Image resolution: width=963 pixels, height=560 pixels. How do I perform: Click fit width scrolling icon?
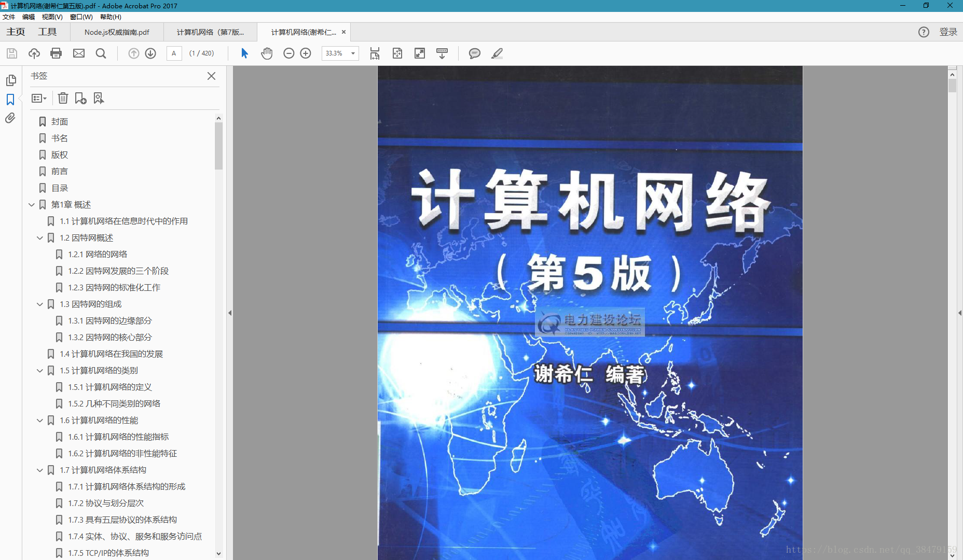tap(375, 53)
